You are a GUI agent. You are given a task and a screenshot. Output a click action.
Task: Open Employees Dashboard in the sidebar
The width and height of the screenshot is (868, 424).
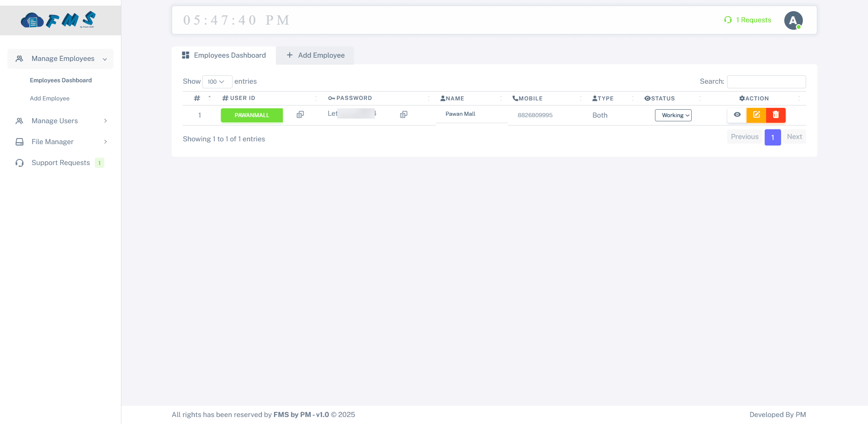pos(60,80)
